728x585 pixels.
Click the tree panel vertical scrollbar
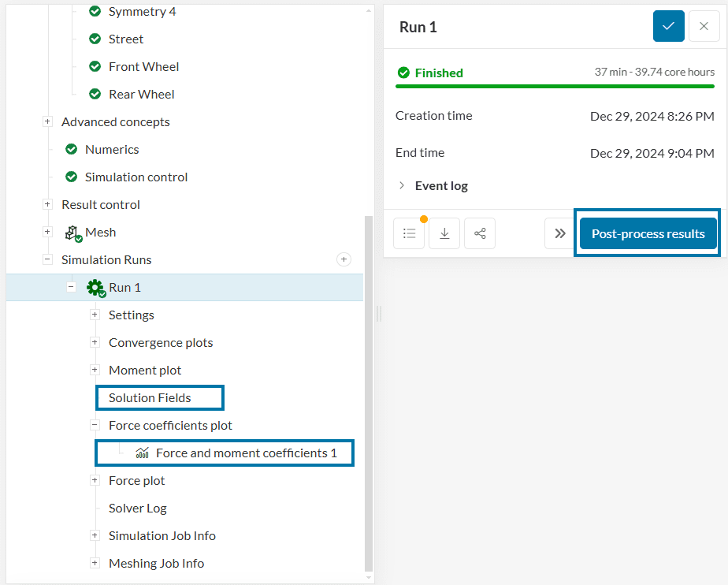pos(368,394)
